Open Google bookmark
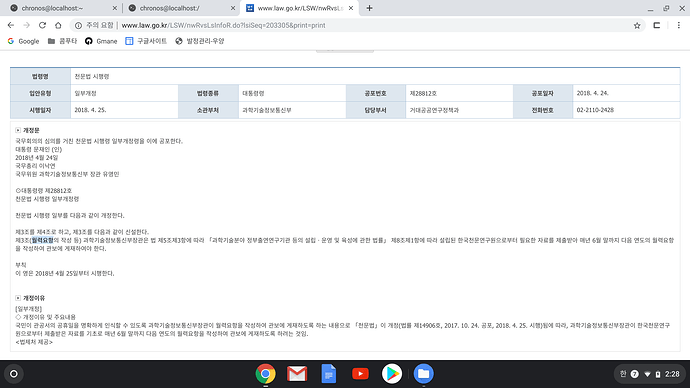The image size is (690, 388). 23,41
